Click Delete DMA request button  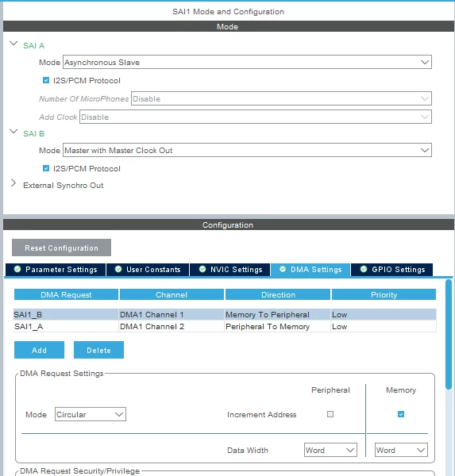click(x=98, y=350)
